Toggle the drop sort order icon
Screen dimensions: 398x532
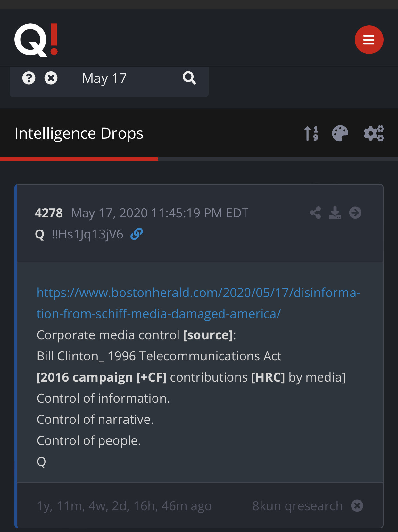point(311,133)
